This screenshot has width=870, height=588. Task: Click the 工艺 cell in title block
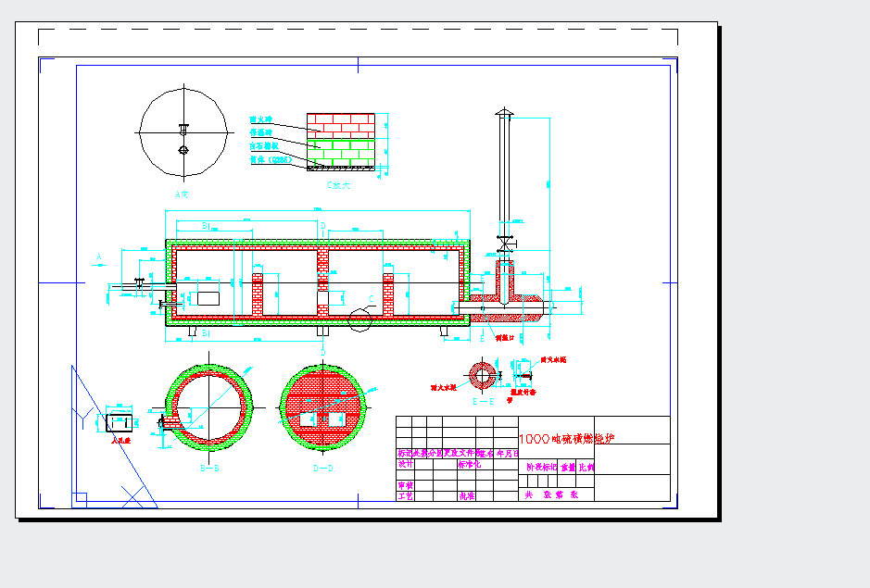[405, 495]
